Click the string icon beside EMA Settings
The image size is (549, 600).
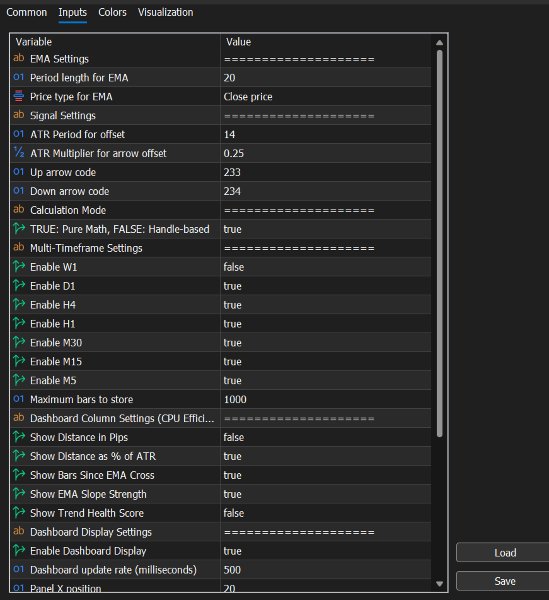[18, 58]
